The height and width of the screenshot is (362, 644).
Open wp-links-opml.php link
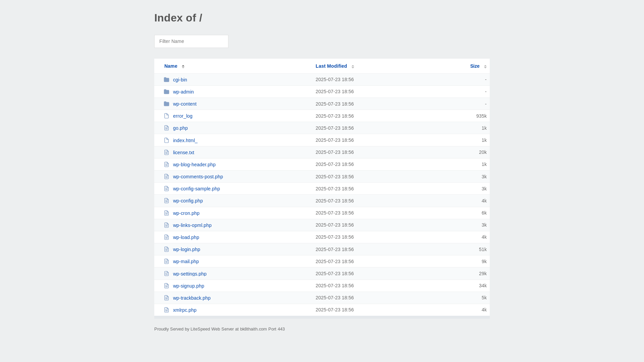coord(192,225)
